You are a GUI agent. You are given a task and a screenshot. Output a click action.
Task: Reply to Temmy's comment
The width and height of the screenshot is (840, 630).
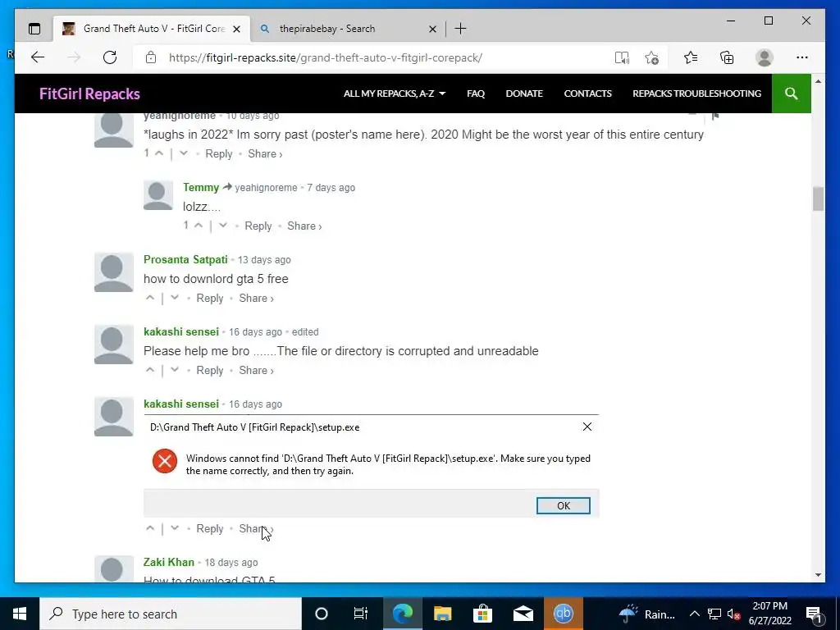(x=258, y=226)
